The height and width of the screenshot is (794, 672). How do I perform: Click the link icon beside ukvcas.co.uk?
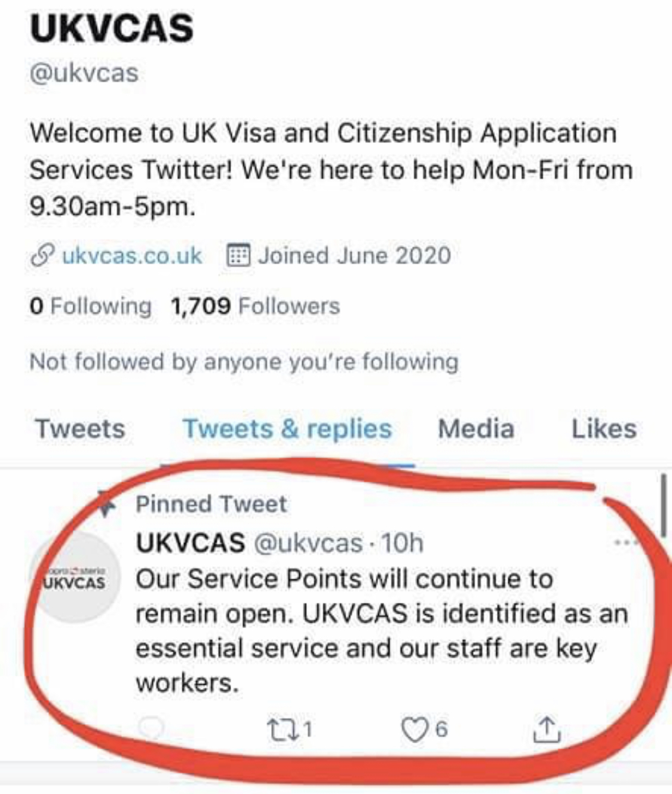42,256
